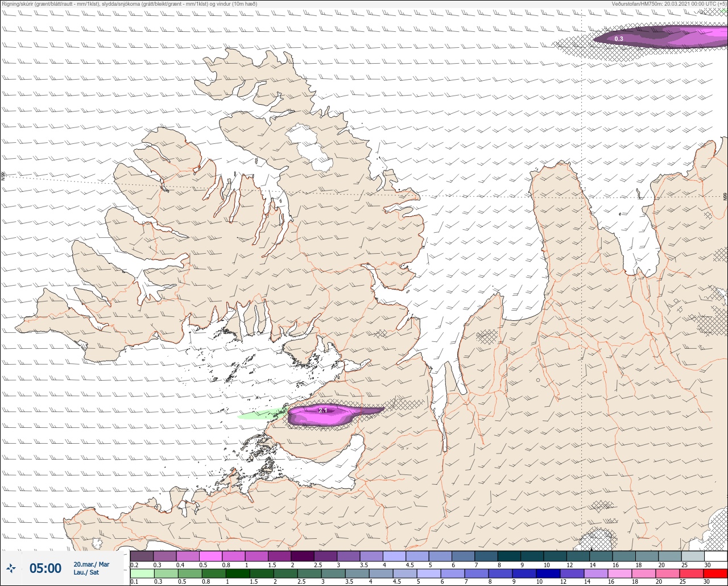Select the pale blue 5 swatch in rain legend
Image resolution: width=728 pixels, height=586 pixels.
pyautogui.click(x=428, y=573)
